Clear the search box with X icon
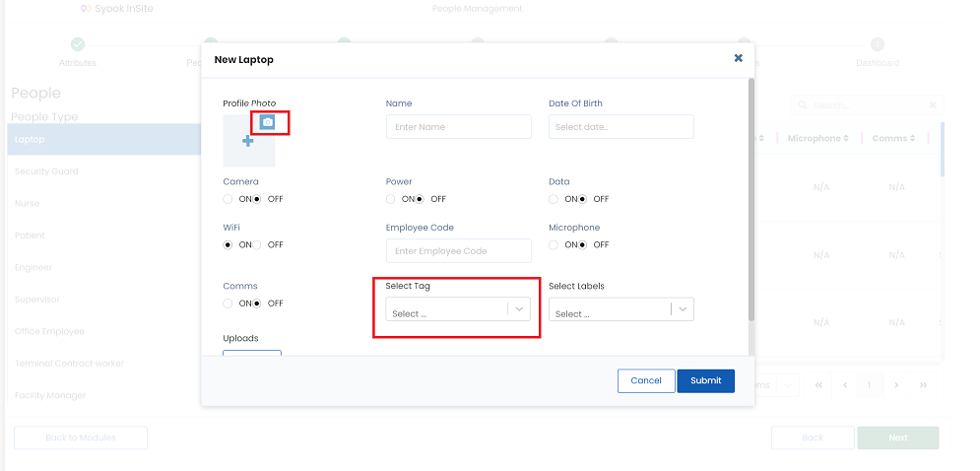The image size is (980, 471). (x=933, y=105)
